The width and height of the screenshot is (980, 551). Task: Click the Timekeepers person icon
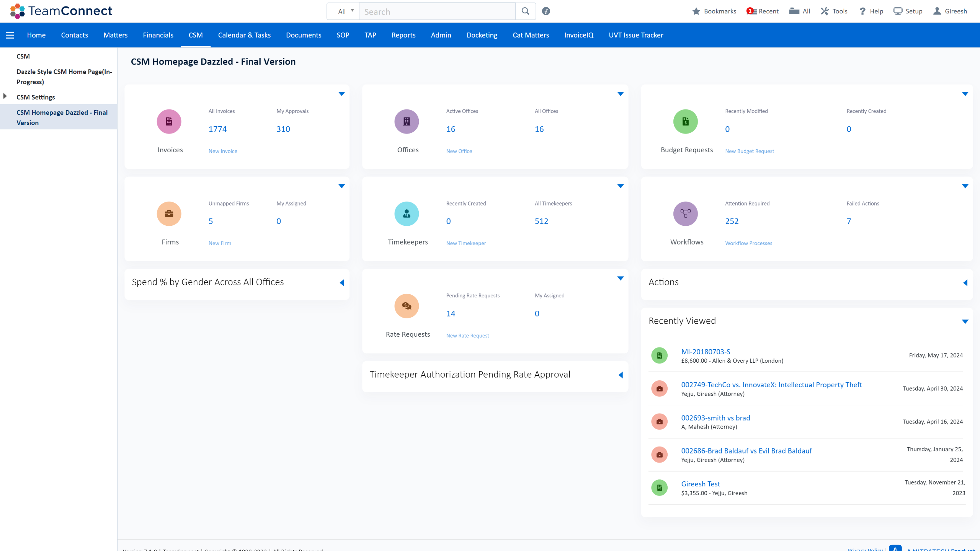coord(407,214)
